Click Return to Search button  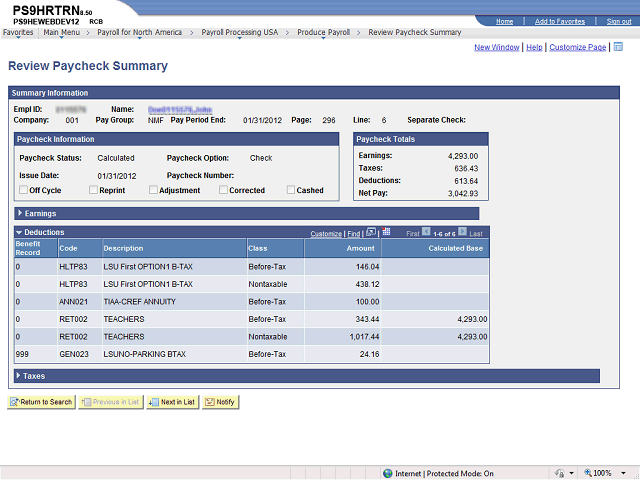click(x=41, y=402)
